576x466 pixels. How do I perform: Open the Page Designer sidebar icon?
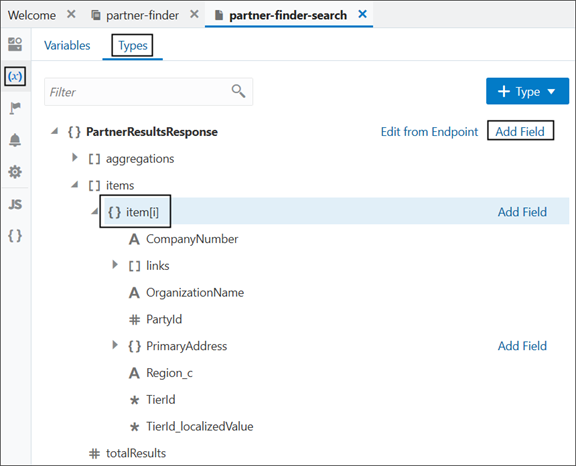pyautogui.click(x=15, y=44)
